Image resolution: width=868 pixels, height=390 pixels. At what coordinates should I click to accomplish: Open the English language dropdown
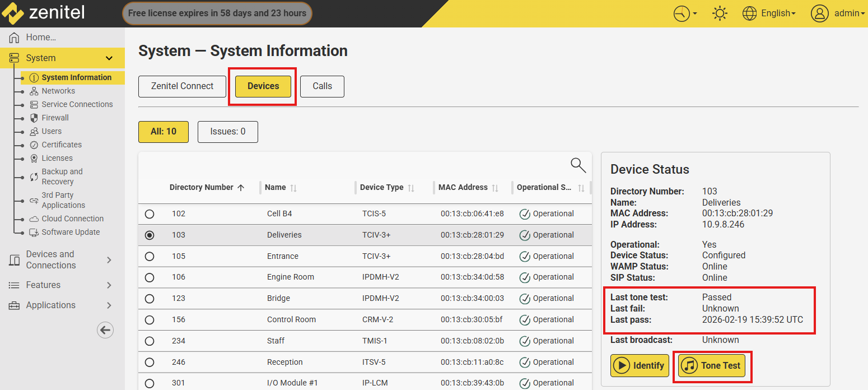[769, 13]
